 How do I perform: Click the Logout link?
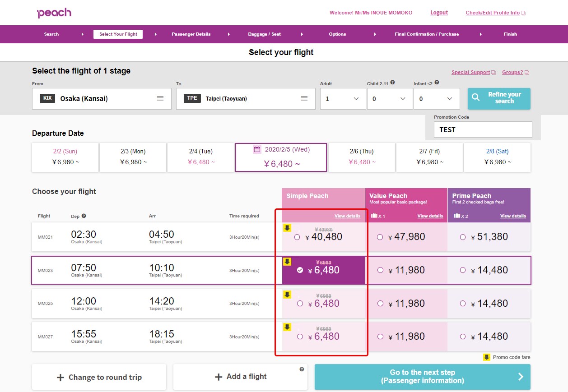click(x=439, y=13)
